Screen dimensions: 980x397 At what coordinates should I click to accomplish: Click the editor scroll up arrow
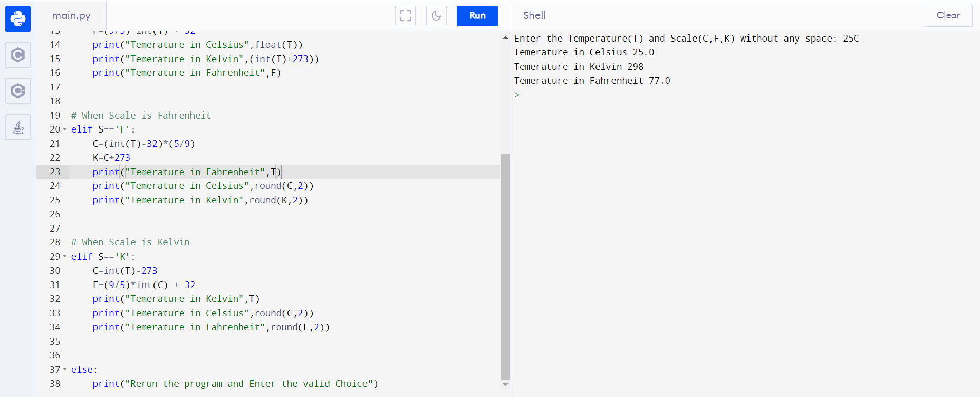tap(505, 37)
